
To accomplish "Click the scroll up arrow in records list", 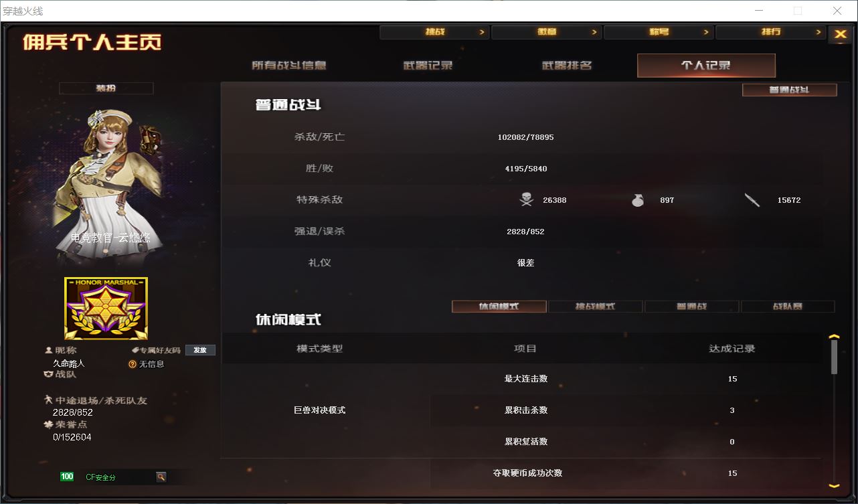I will (x=834, y=337).
